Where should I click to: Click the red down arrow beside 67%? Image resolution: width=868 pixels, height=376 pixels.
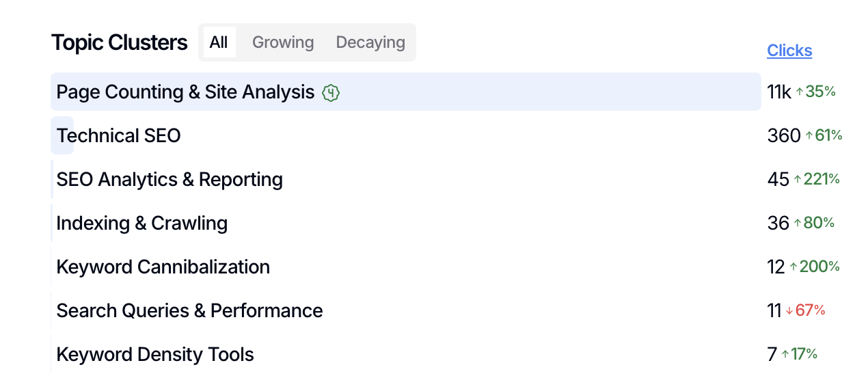point(789,311)
